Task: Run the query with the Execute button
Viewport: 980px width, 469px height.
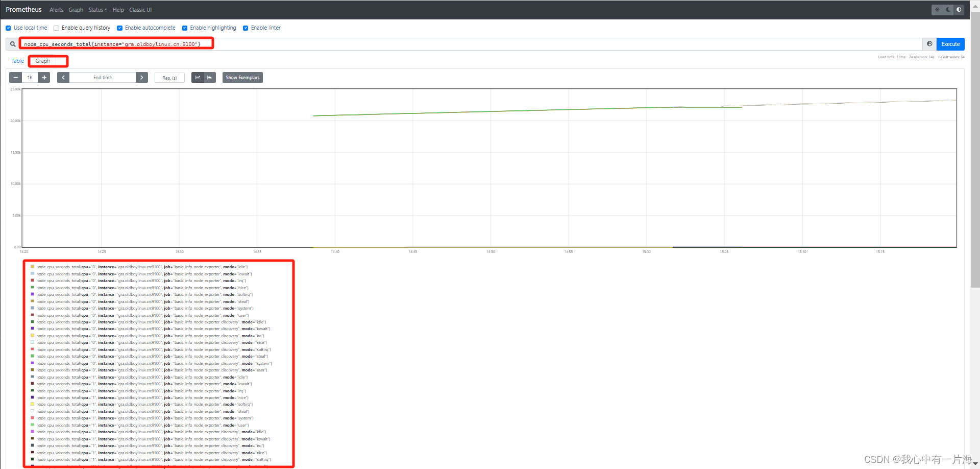Action: (x=950, y=44)
